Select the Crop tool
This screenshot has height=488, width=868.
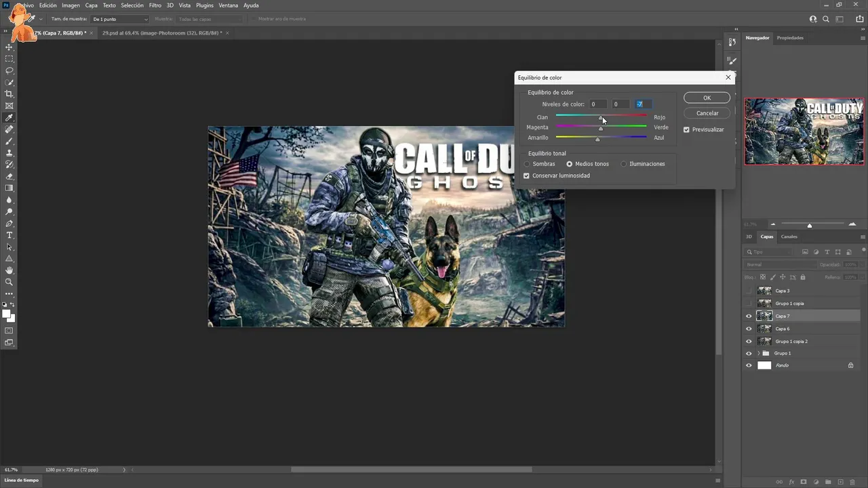tap(9, 94)
